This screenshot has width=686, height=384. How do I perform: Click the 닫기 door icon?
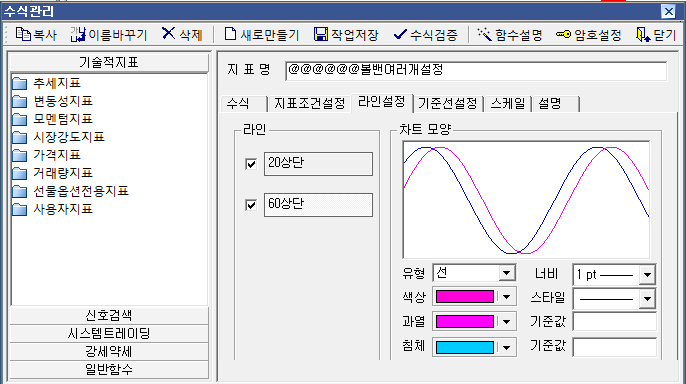[x=642, y=35]
